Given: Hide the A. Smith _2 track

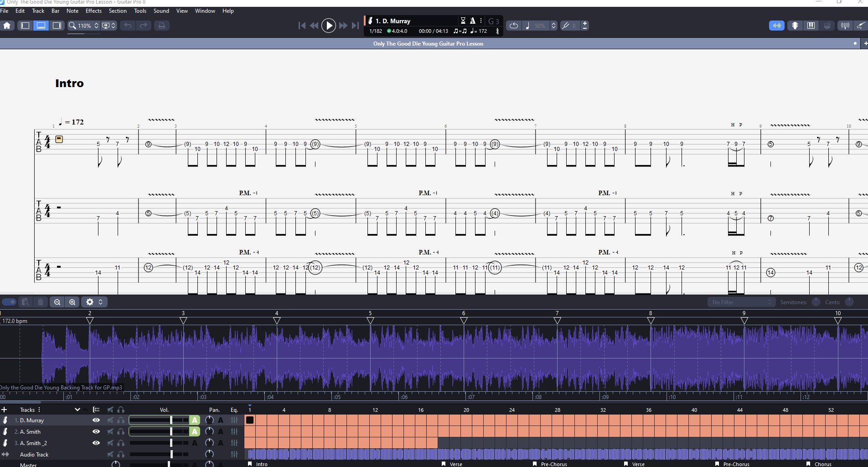Looking at the screenshot, I should coord(96,443).
